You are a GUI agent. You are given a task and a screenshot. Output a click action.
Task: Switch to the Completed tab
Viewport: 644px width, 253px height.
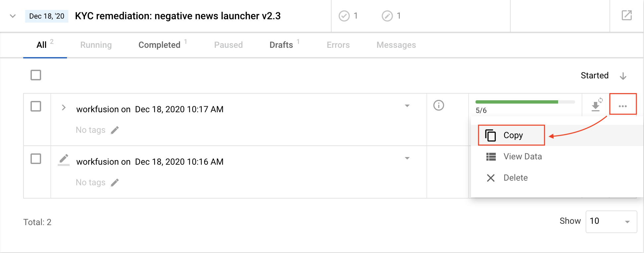point(160,45)
